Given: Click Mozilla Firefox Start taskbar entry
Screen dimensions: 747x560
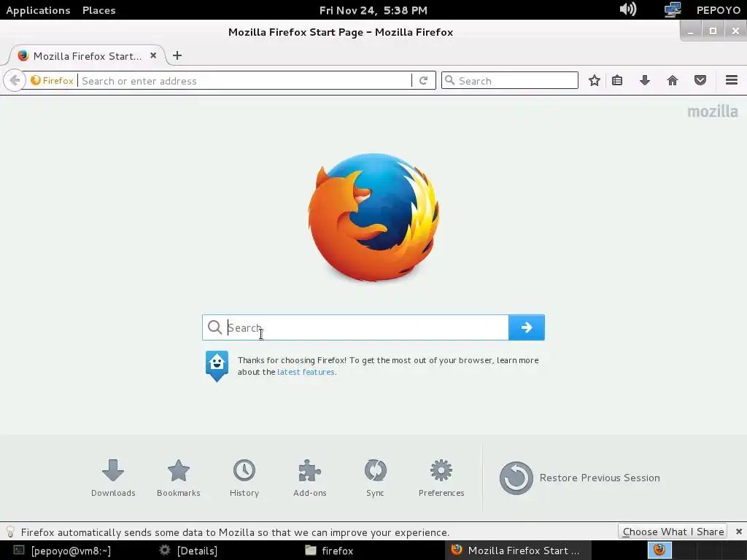Looking at the screenshot, I should click(517, 551).
